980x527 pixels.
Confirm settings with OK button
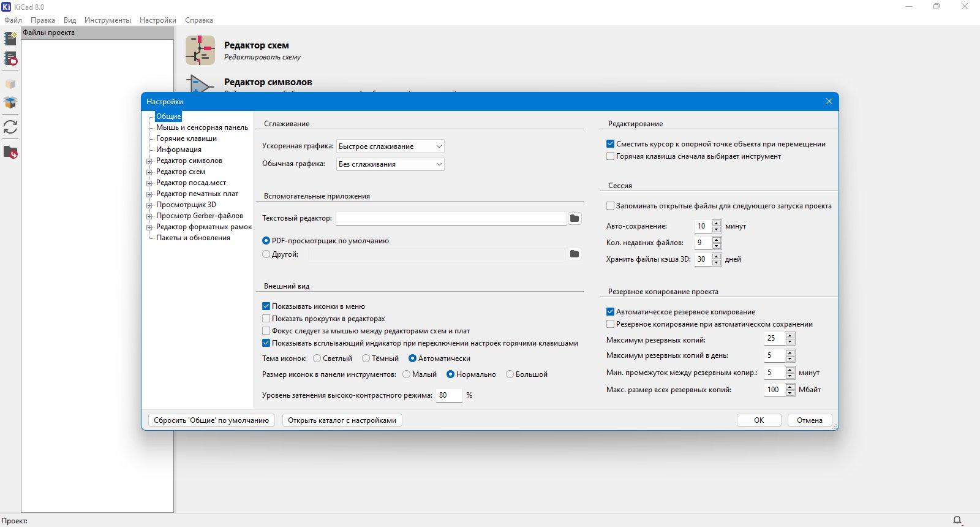pyautogui.click(x=759, y=420)
